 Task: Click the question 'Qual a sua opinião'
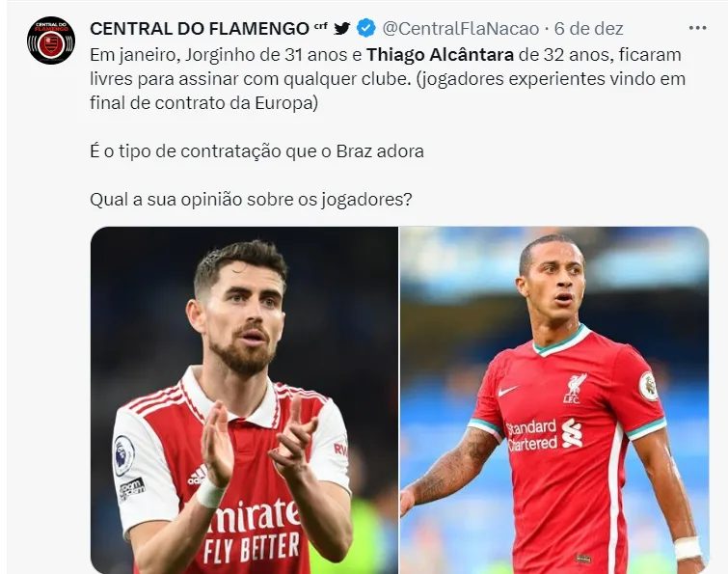[251, 200]
